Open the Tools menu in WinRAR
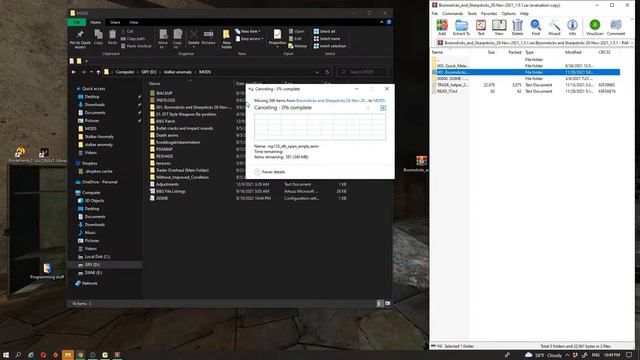 tap(472, 13)
